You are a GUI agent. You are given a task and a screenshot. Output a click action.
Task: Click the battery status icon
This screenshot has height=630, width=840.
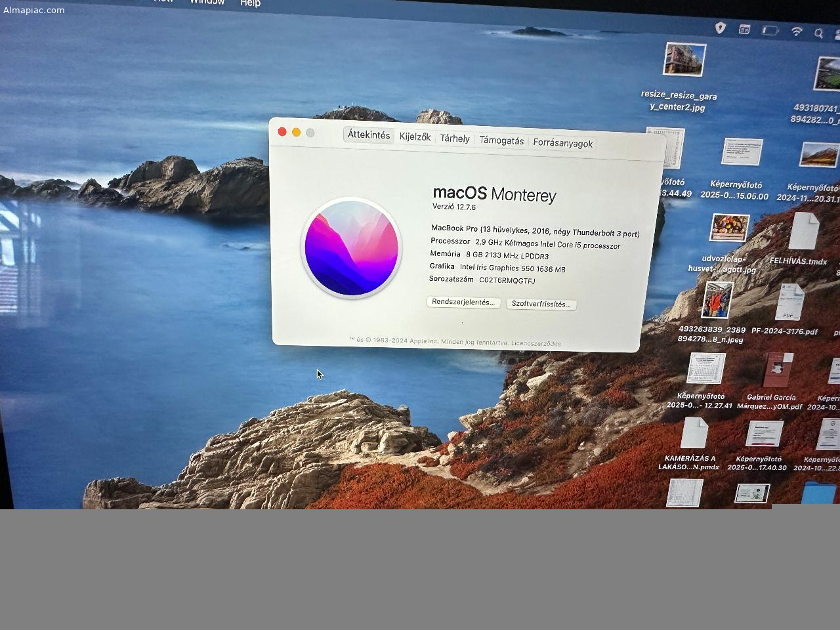tap(770, 30)
